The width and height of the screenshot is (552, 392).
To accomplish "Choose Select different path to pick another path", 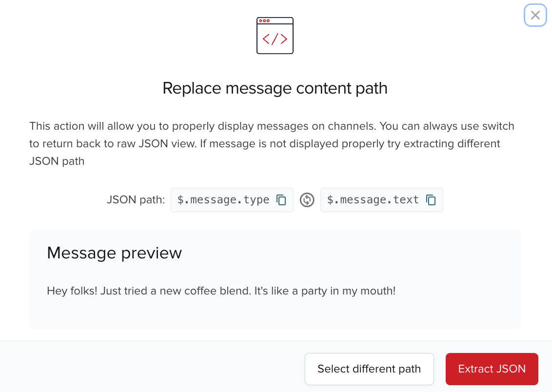I will click(369, 369).
